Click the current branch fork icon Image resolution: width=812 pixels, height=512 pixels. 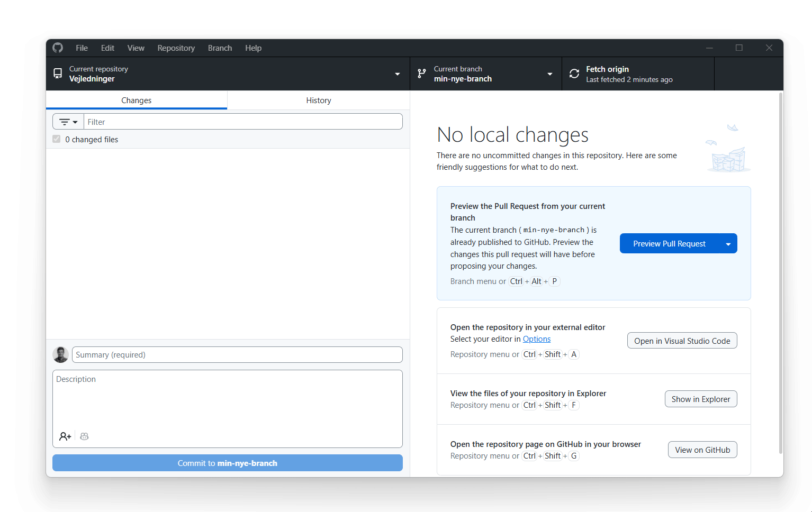tap(421, 74)
